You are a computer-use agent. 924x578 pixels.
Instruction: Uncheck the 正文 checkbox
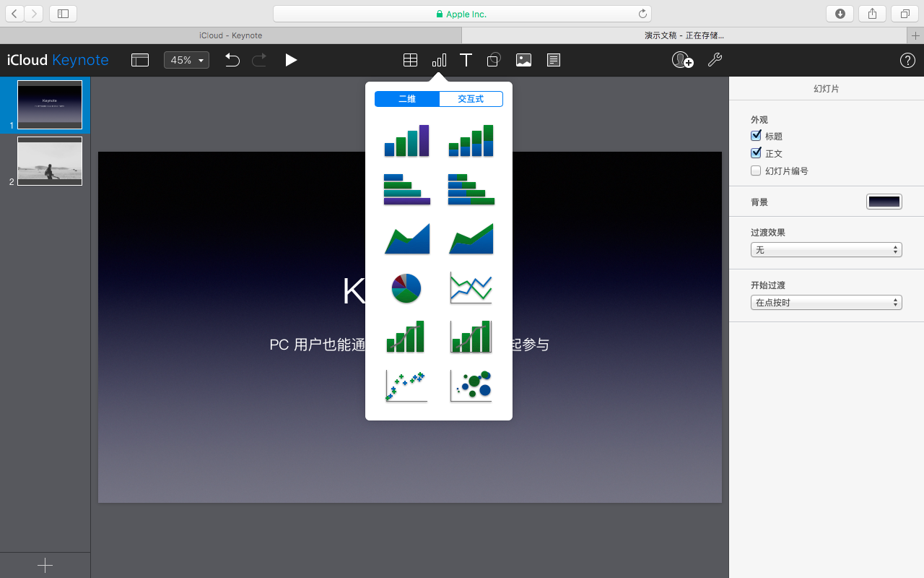[755, 152]
